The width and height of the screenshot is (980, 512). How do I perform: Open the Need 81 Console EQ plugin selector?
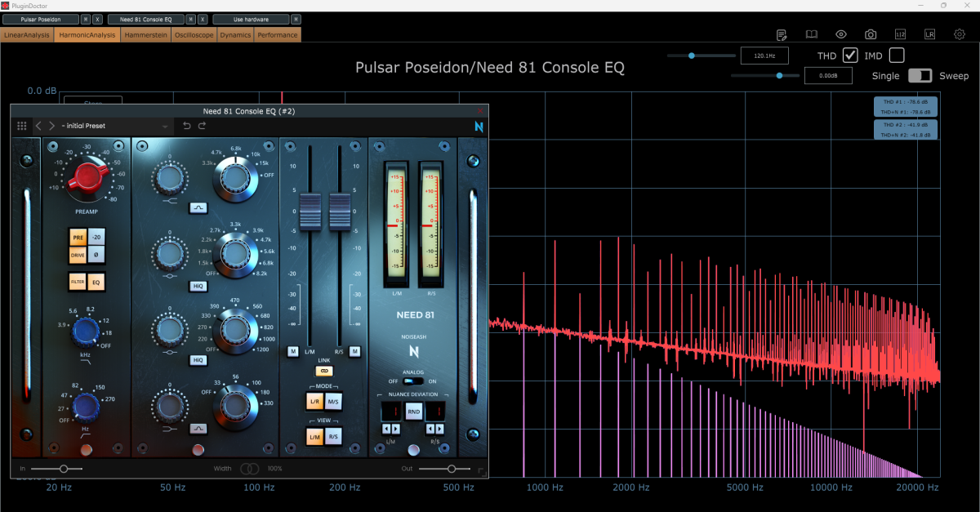pyautogui.click(x=146, y=19)
